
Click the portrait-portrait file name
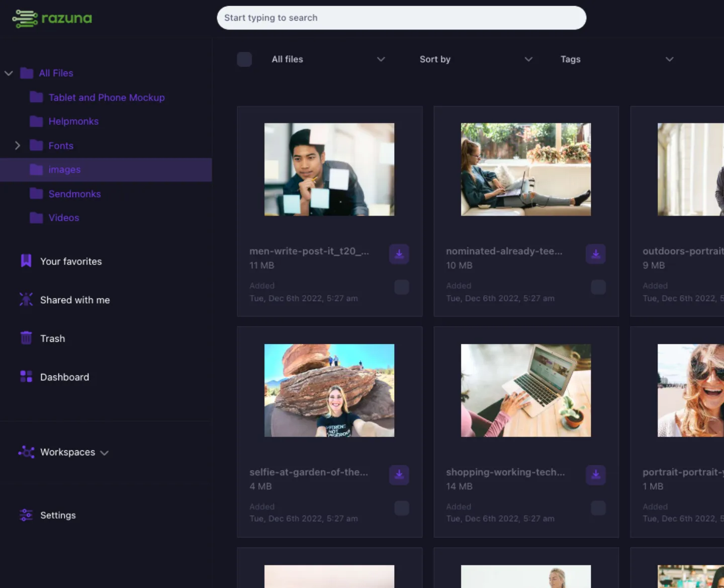pyautogui.click(x=683, y=472)
